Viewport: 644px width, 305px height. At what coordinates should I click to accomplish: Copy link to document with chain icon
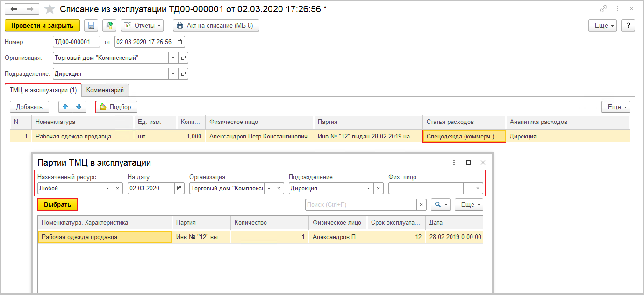[x=604, y=9]
